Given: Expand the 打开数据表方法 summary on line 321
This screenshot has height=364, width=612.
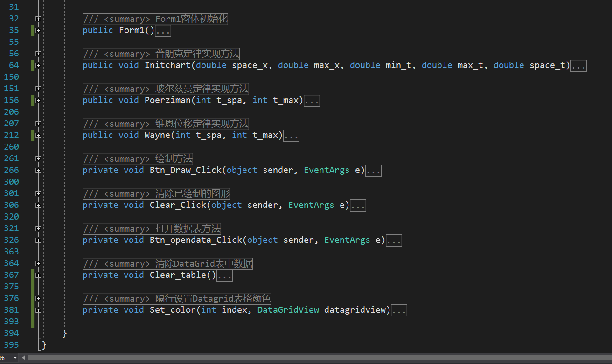Looking at the screenshot, I should coord(38,229).
